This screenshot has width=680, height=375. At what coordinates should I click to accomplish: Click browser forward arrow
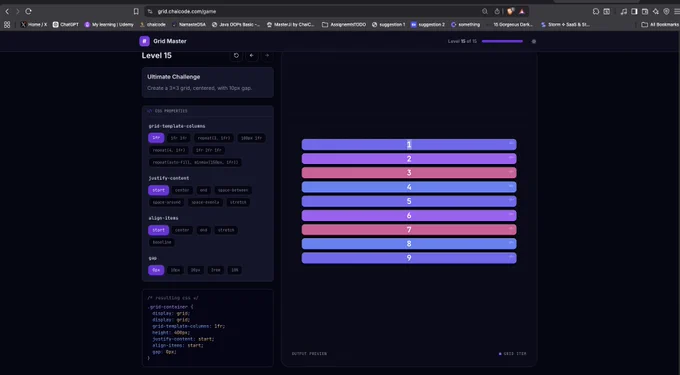17,11
